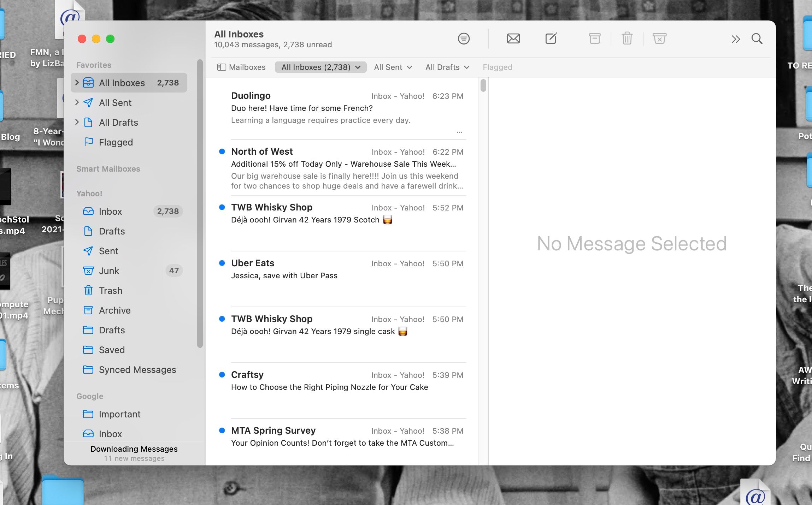The width and height of the screenshot is (812, 505).
Task: Click the move-to-Junk toolbar icon
Action: (x=659, y=39)
